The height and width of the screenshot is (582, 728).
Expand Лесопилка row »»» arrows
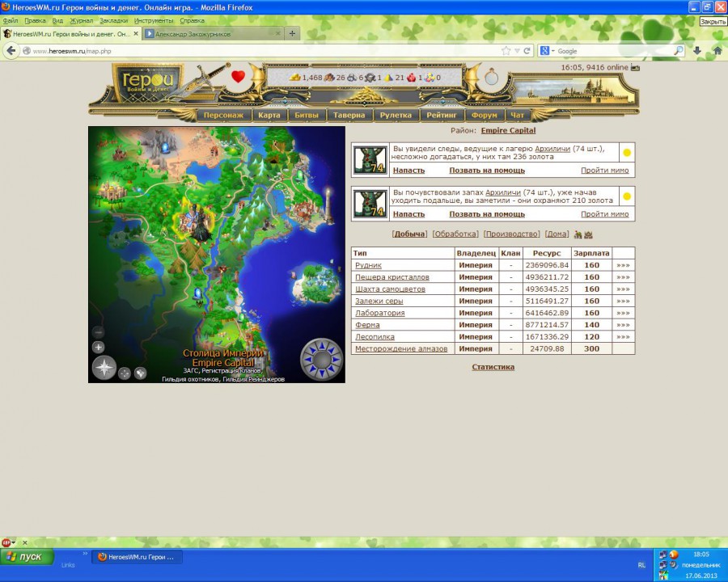pos(623,337)
